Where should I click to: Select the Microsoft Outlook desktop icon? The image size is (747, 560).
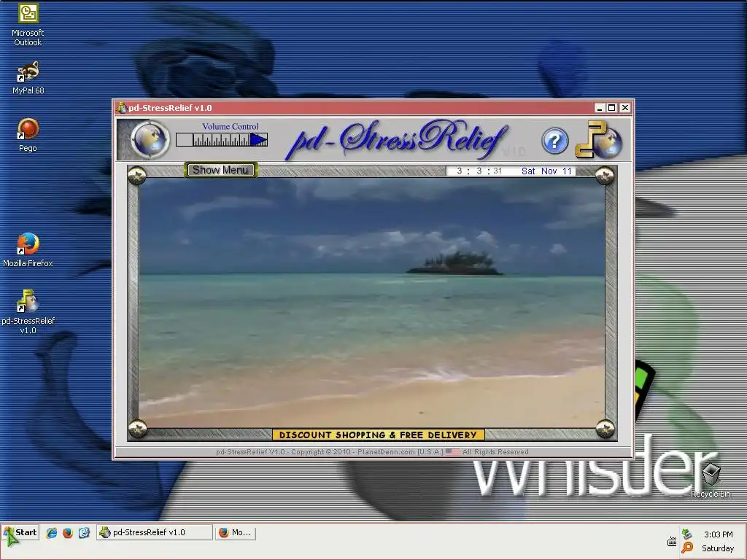tap(28, 25)
